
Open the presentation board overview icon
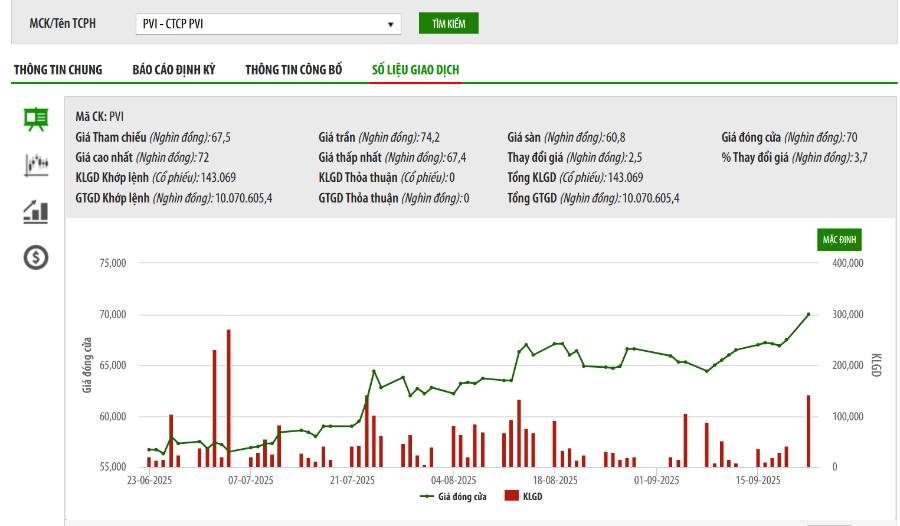click(x=36, y=119)
